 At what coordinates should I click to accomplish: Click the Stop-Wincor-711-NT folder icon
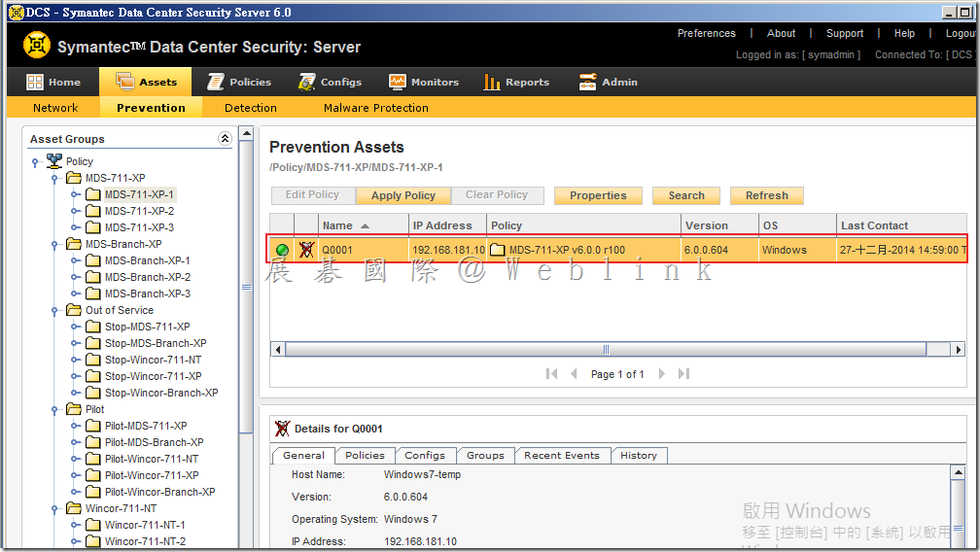click(x=93, y=360)
